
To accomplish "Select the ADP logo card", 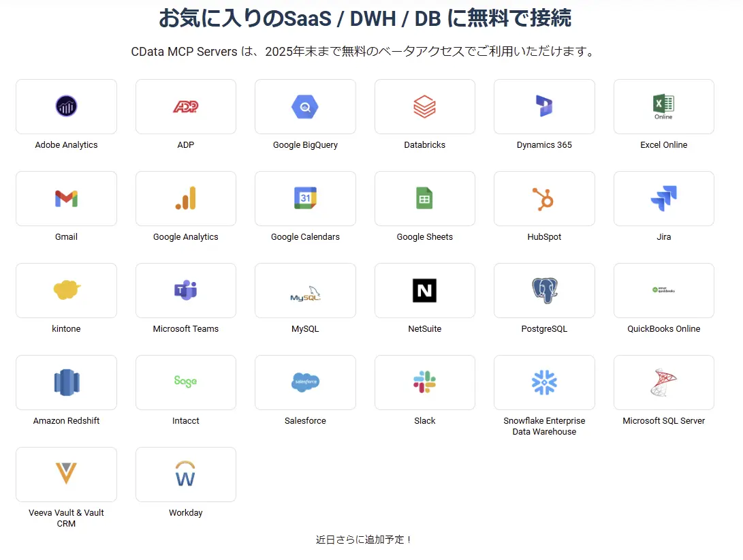I will pos(185,106).
